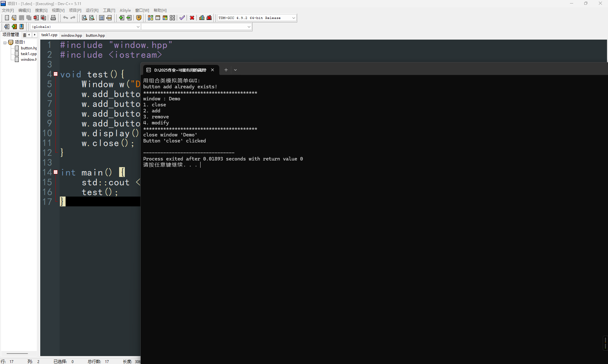
Task: Click the Run window icon
Action: point(158,18)
